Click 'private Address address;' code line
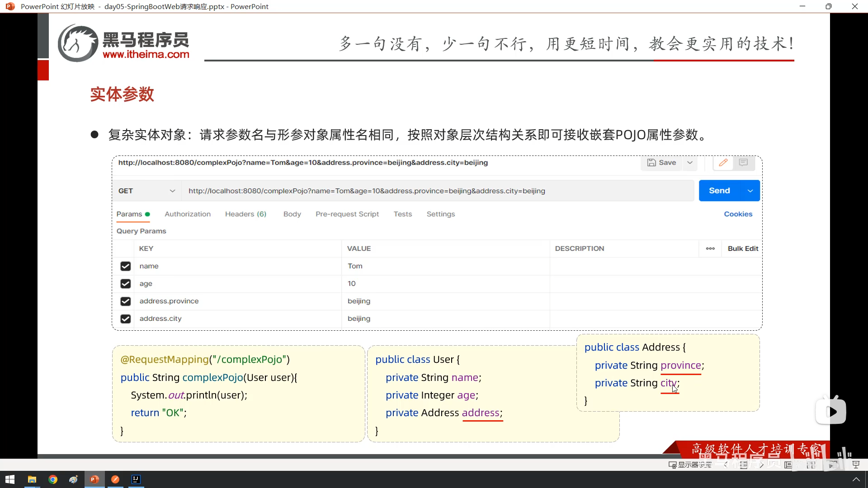The image size is (868, 488). pyautogui.click(x=444, y=413)
